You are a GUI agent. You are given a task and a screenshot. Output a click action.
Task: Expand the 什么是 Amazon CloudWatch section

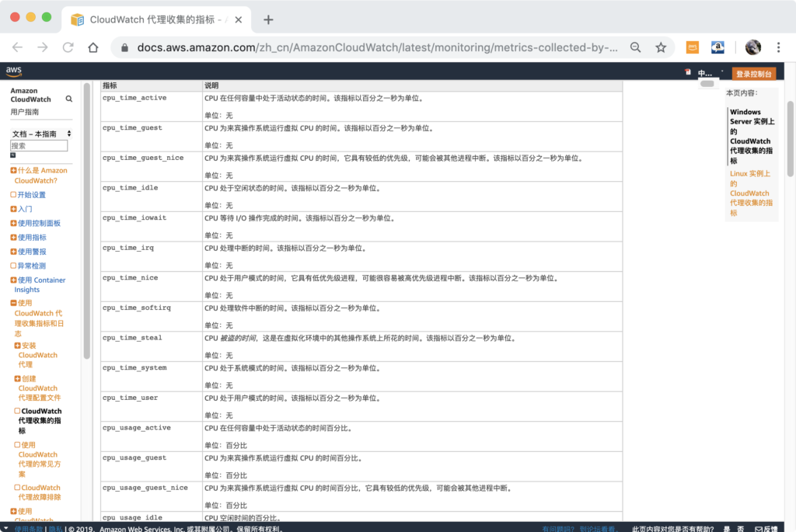pos(13,170)
